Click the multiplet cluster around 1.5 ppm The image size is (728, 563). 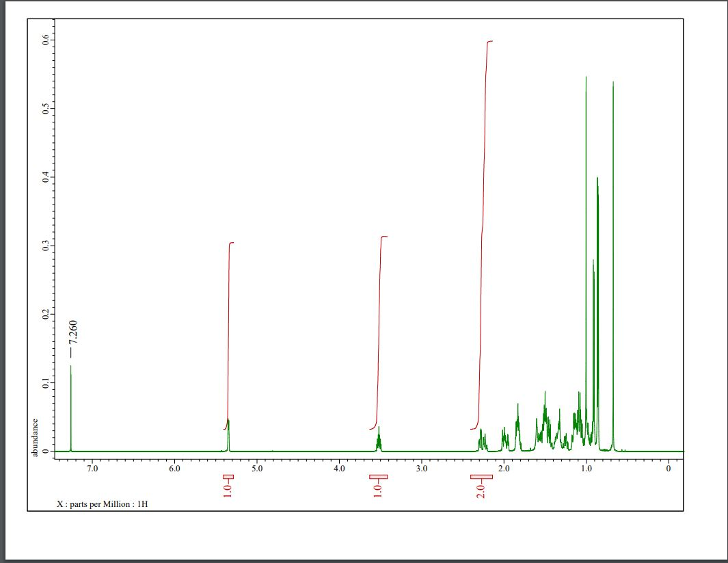[x=543, y=417]
